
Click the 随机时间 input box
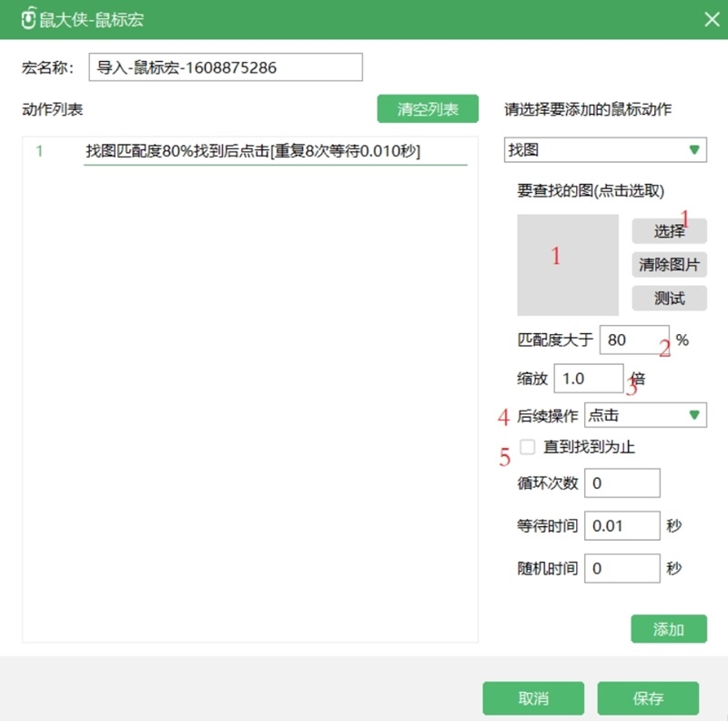tap(622, 567)
